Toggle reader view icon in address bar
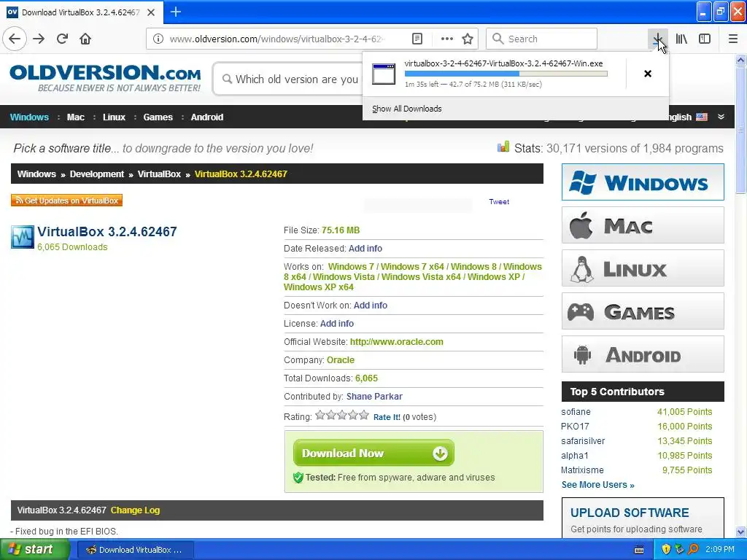Screen dimensions: 747x560 (x=417, y=39)
